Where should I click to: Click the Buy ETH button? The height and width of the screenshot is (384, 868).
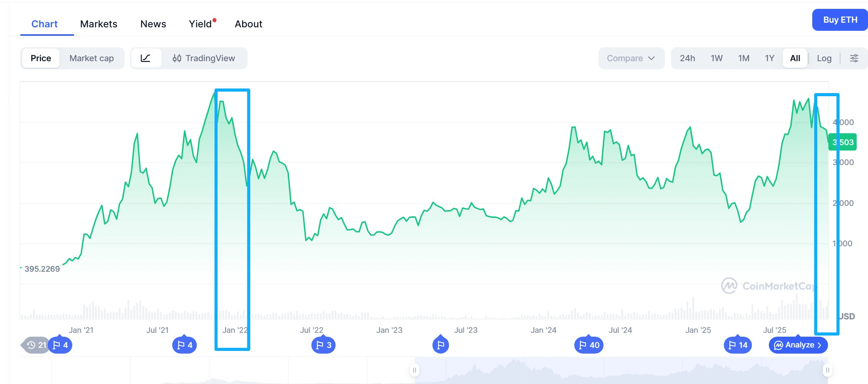840,20
